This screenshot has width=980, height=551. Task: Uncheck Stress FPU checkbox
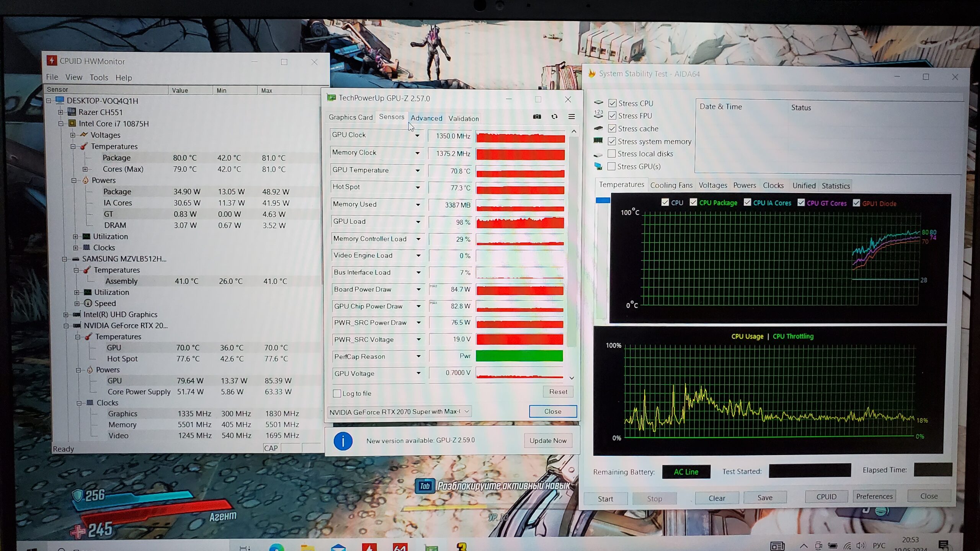click(612, 116)
